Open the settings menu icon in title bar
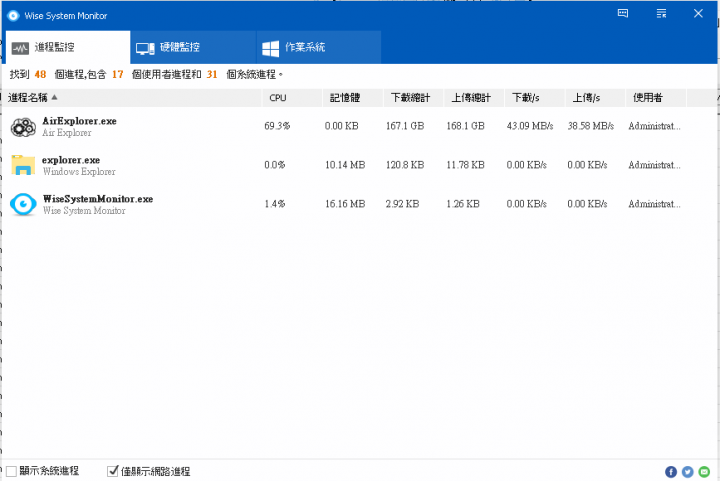Screen dimensions: 720x481 click(661, 13)
